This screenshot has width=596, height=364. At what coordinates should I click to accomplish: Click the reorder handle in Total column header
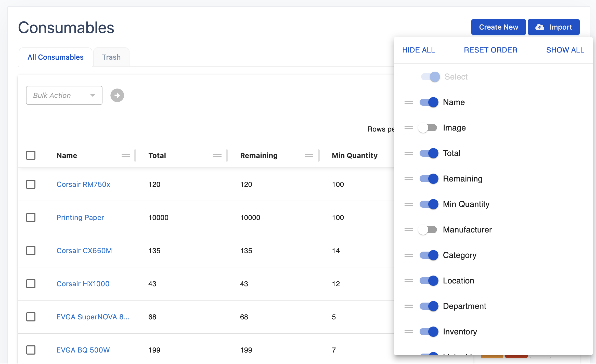[x=217, y=155]
